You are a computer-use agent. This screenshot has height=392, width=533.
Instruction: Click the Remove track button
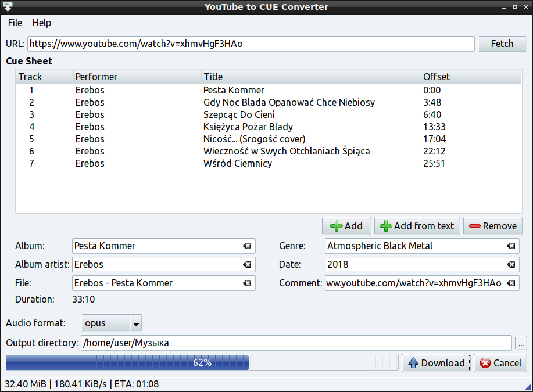point(492,226)
